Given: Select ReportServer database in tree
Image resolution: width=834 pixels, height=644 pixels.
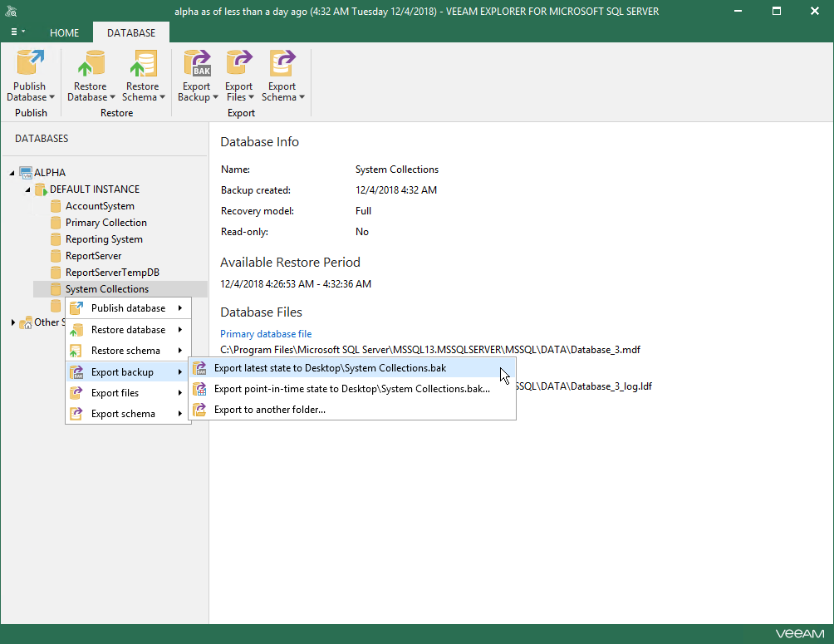Looking at the screenshot, I should coord(93,256).
